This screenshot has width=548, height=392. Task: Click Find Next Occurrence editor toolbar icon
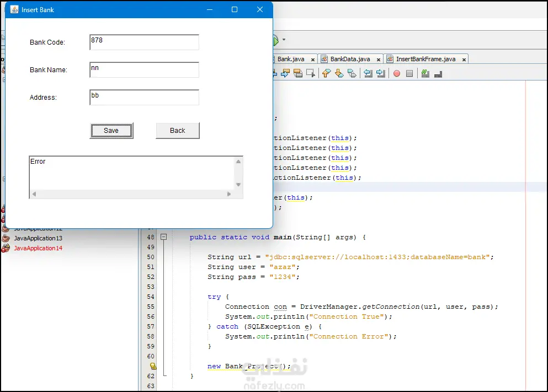coord(285,74)
